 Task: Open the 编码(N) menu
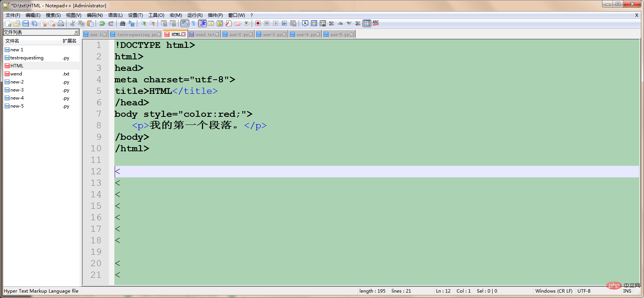[x=94, y=15]
